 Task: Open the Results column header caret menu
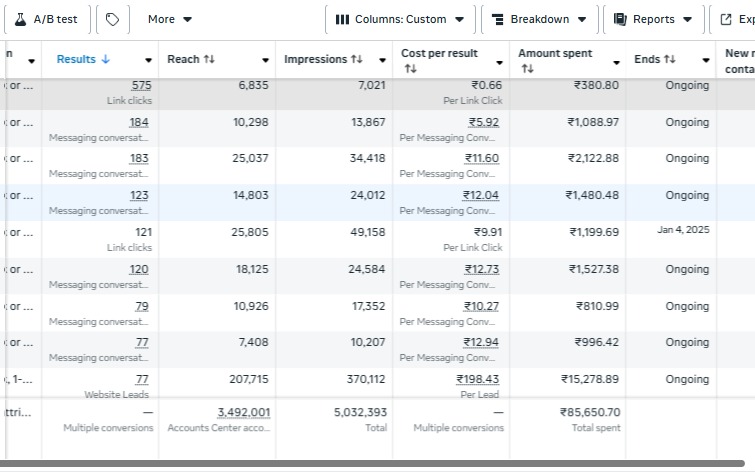click(x=149, y=61)
